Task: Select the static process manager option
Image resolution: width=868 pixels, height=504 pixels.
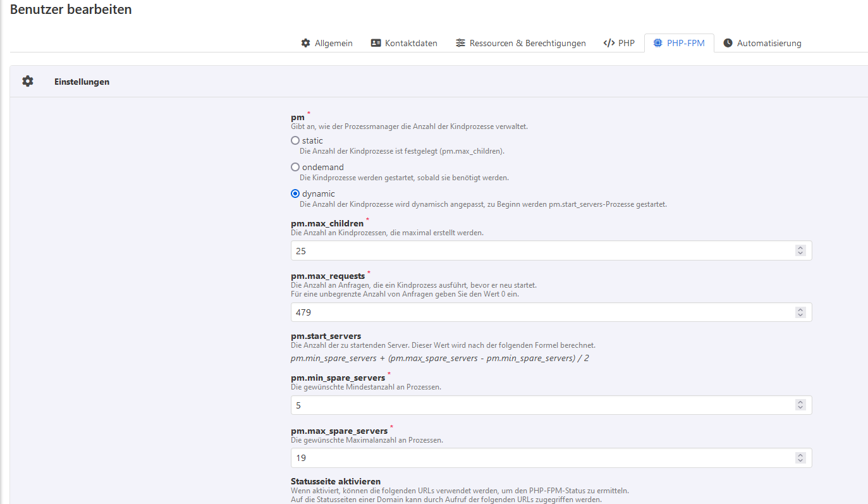Action: coord(295,140)
